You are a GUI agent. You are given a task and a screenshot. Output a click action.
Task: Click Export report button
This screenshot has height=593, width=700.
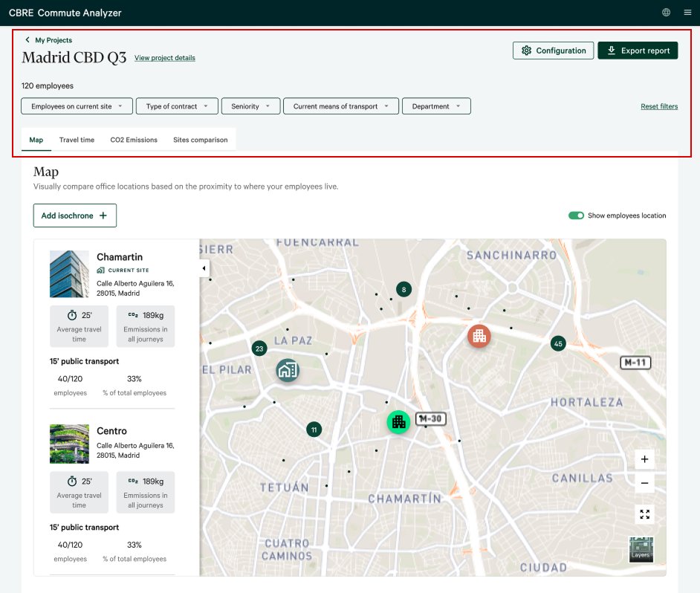(638, 51)
